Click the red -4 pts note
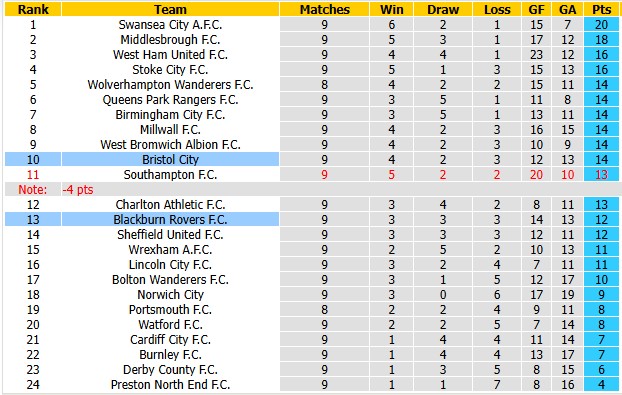 78,190
